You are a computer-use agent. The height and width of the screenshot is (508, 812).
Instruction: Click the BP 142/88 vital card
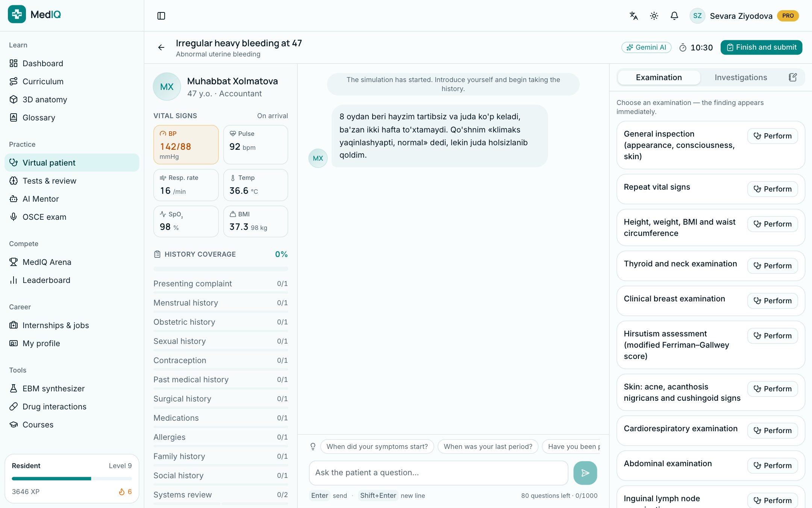coord(186,145)
